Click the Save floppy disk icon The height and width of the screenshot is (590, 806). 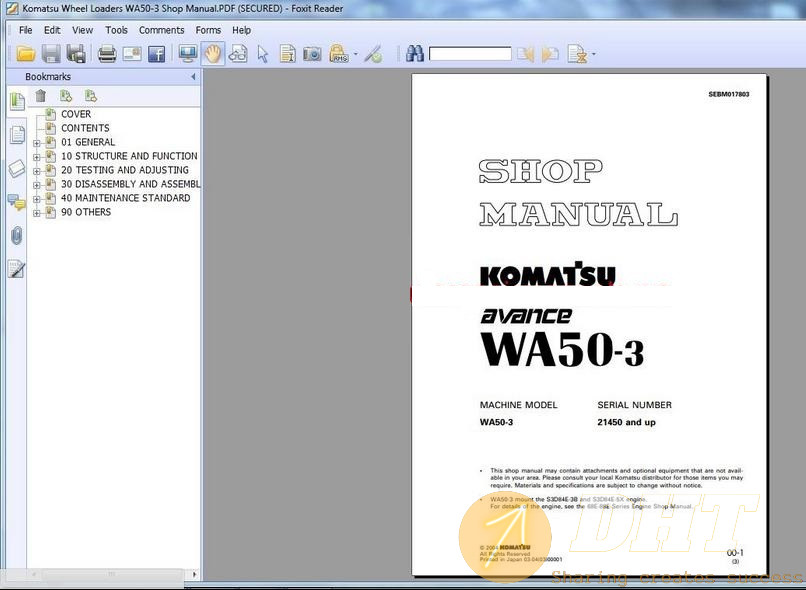(51, 53)
